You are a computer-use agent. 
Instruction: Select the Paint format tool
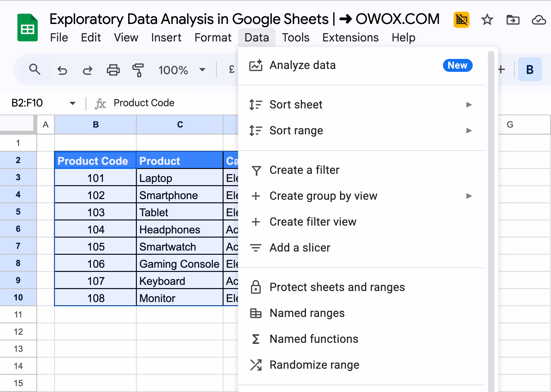click(x=138, y=70)
